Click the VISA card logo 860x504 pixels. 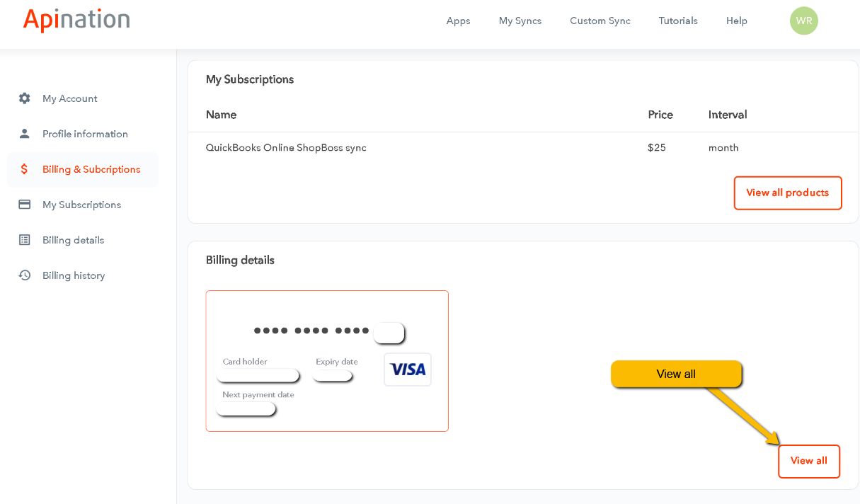tap(408, 370)
